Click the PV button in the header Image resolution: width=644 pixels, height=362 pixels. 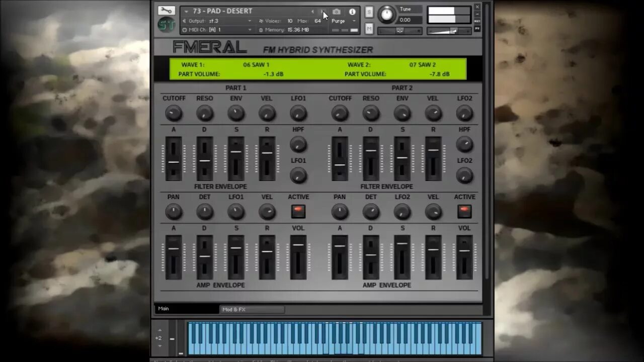pos(477,29)
